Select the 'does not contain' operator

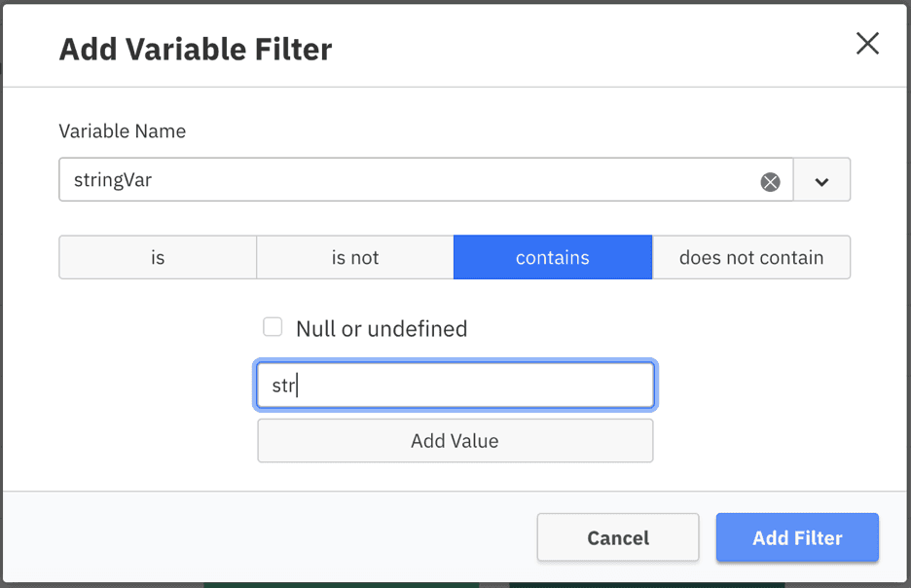(751, 257)
